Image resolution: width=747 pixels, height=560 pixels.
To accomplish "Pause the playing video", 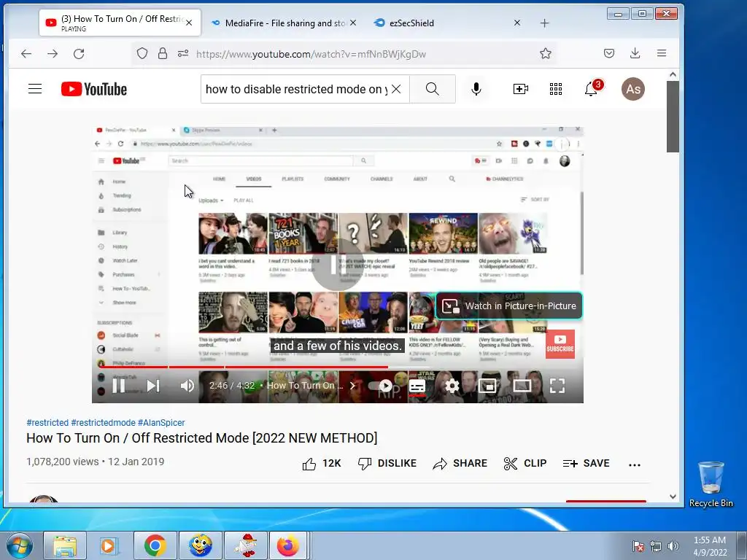I will tap(119, 385).
